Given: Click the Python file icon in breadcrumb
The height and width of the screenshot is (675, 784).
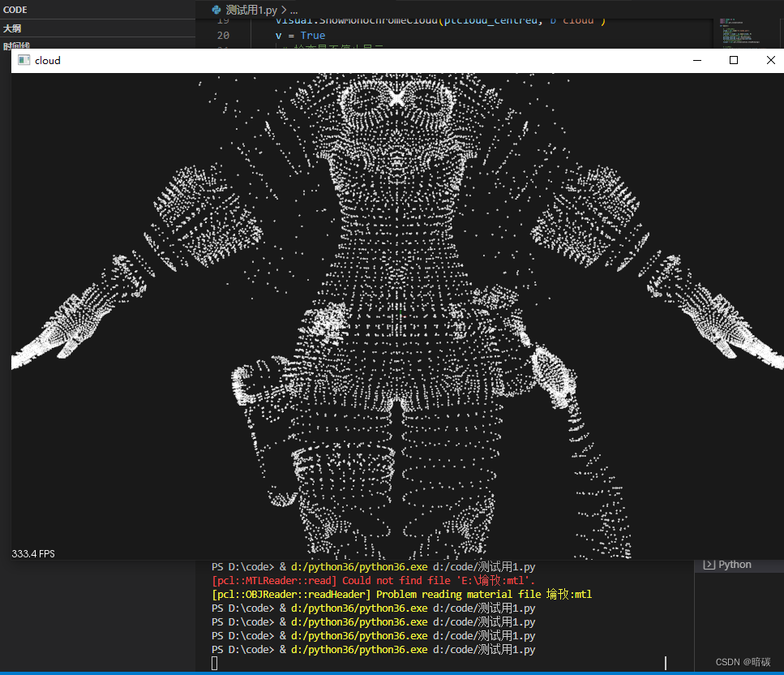Looking at the screenshot, I should tap(216, 10).
